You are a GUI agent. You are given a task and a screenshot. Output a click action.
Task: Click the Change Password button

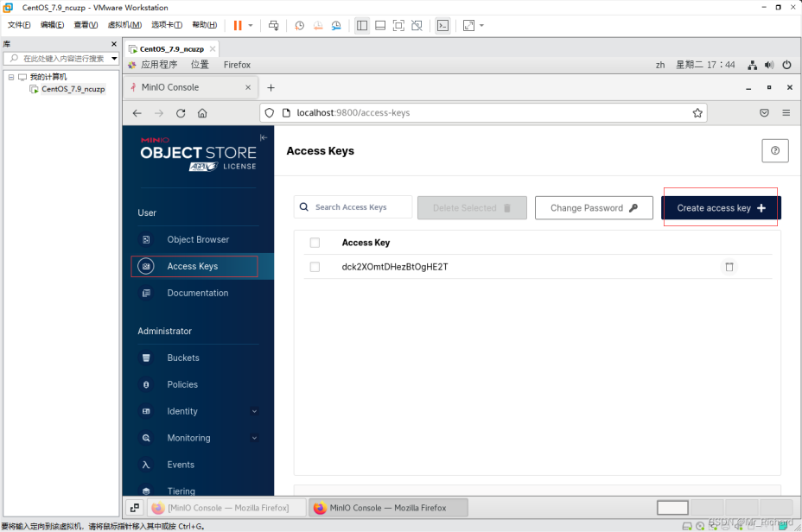[594, 208]
